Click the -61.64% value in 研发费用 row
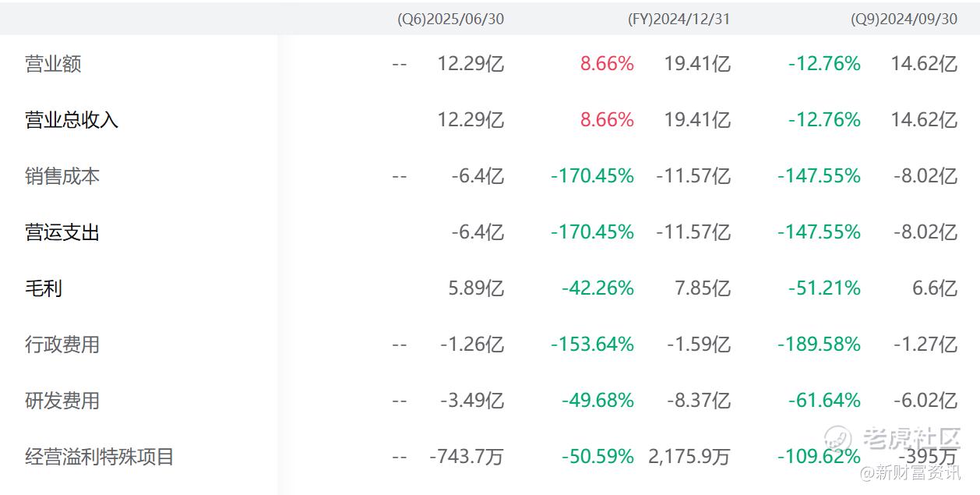This screenshot has width=980, height=495. [x=824, y=401]
